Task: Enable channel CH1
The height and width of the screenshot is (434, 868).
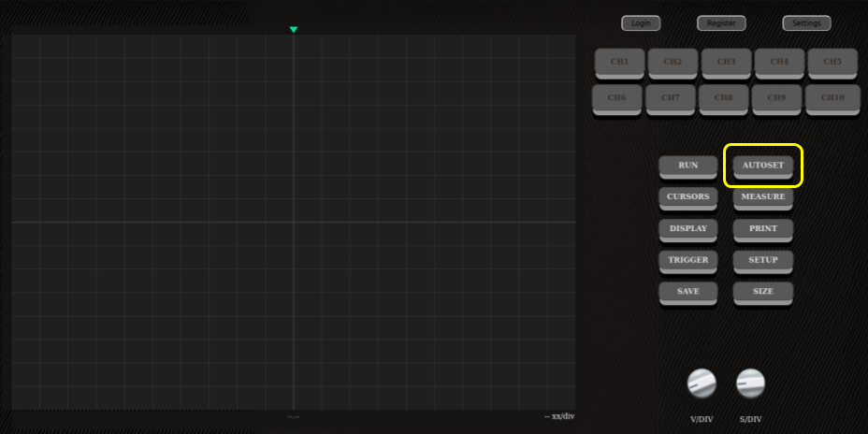Action: click(620, 63)
